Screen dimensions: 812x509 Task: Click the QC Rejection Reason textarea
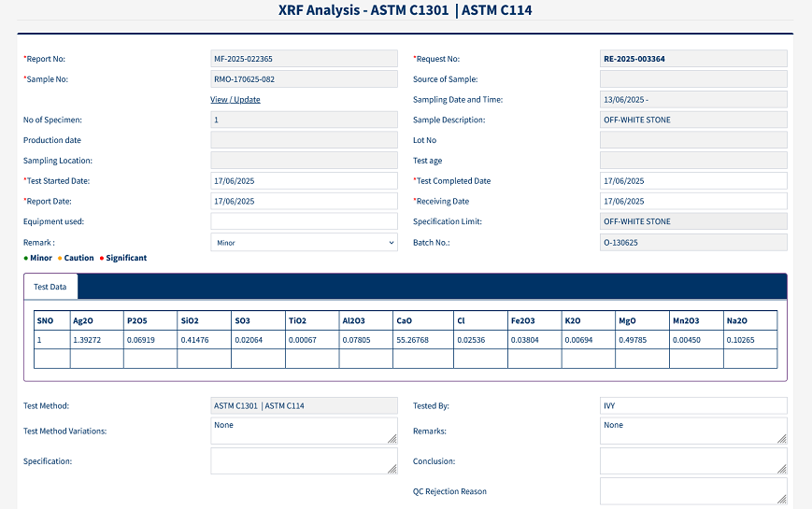tap(693, 491)
